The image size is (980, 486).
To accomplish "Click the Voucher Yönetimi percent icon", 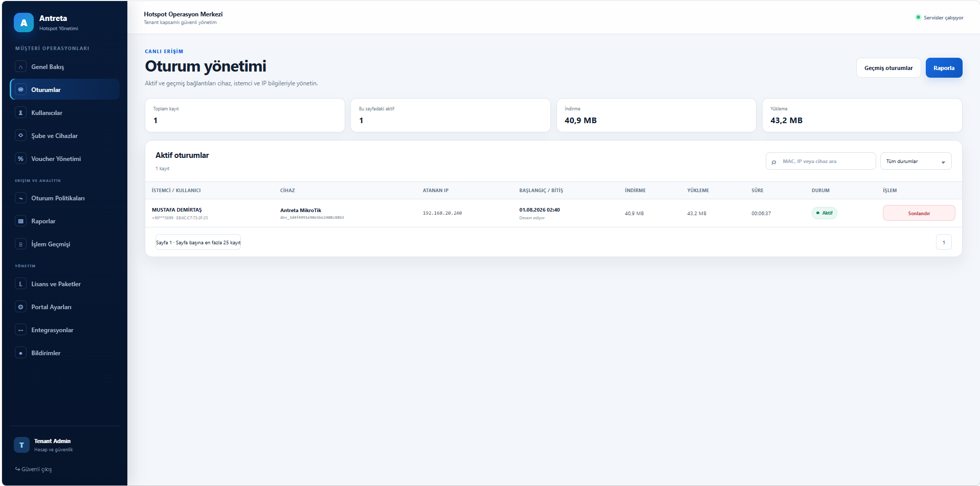I will tap(20, 159).
